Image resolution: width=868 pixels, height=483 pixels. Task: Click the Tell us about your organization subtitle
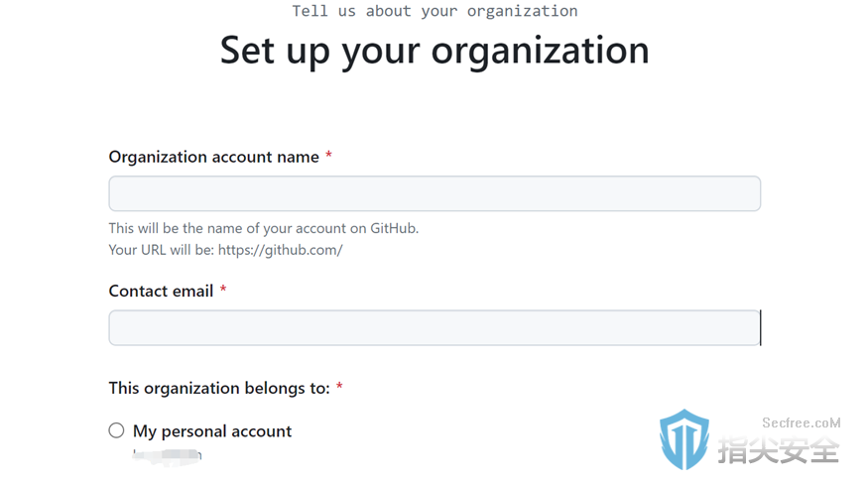(x=434, y=11)
